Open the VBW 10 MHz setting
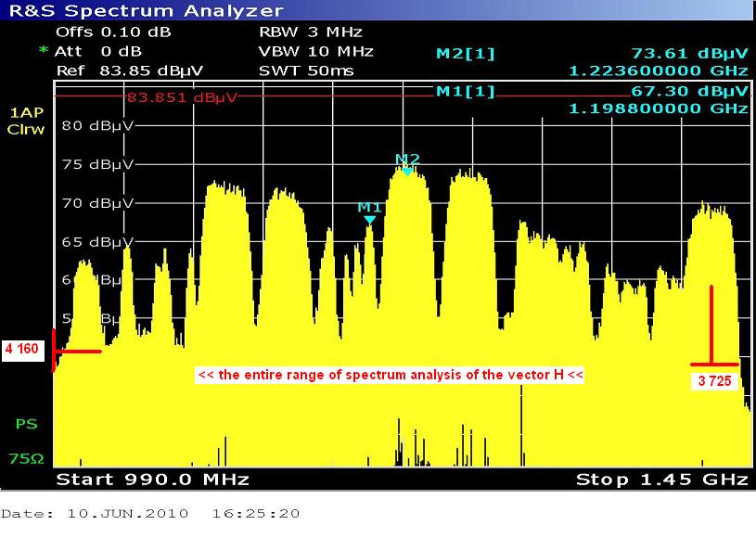 [x=315, y=51]
